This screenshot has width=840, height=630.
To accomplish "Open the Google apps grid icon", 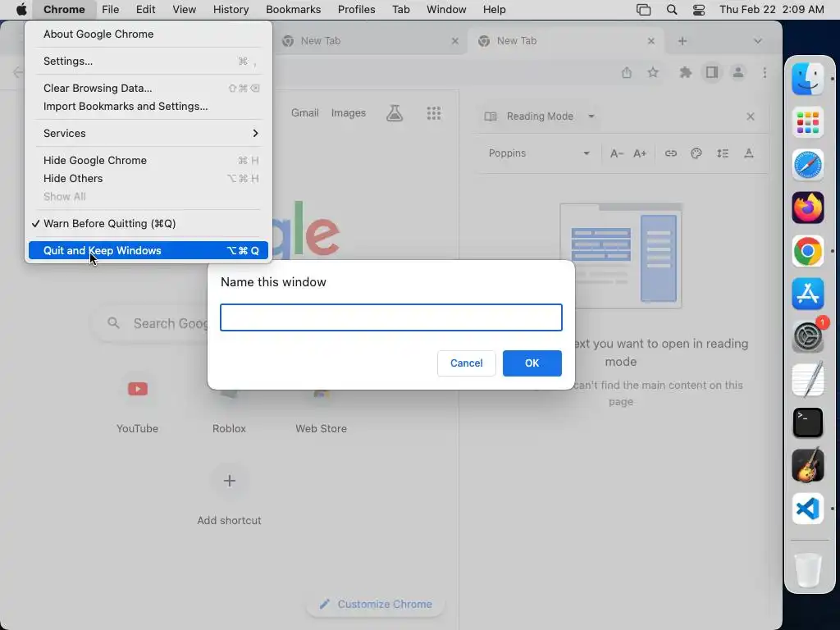I will (433, 113).
